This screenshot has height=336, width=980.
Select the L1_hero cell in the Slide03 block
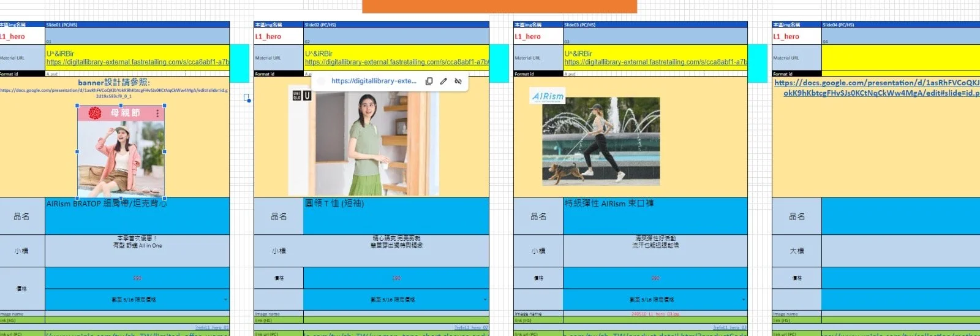pyautogui.click(x=538, y=36)
